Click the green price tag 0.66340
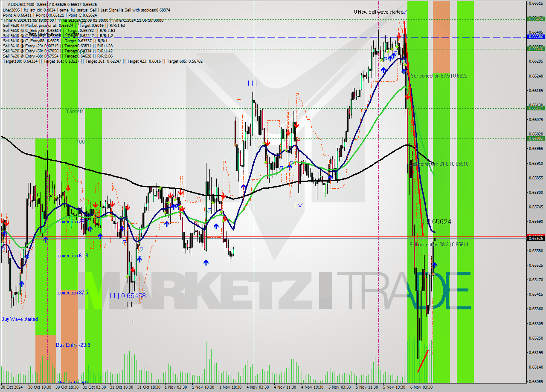546x392 pixels. [x=535, y=49]
